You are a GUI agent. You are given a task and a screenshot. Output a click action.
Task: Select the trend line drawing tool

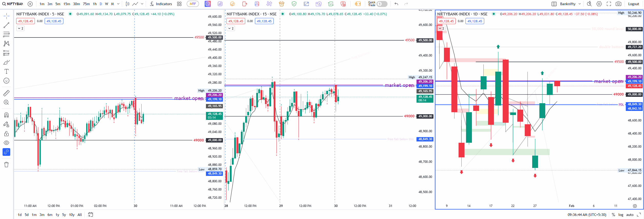6,25
